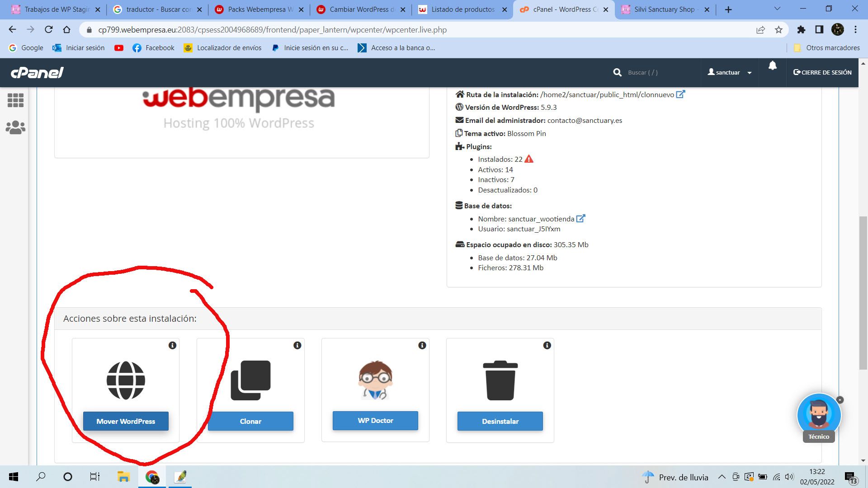Open Chrome three-dot menu

[x=855, y=30]
